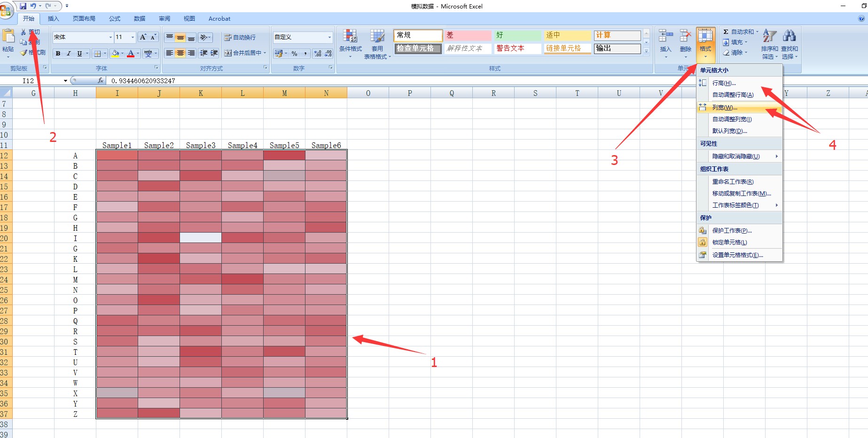Toggle Italic formatting
Viewport: 868px width, 438px height.
point(69,53)
